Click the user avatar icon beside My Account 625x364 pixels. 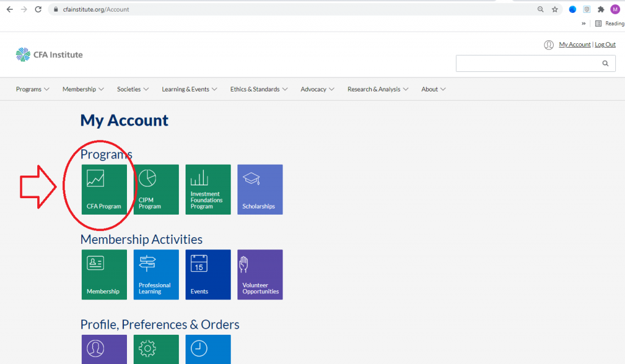[549, 45]
